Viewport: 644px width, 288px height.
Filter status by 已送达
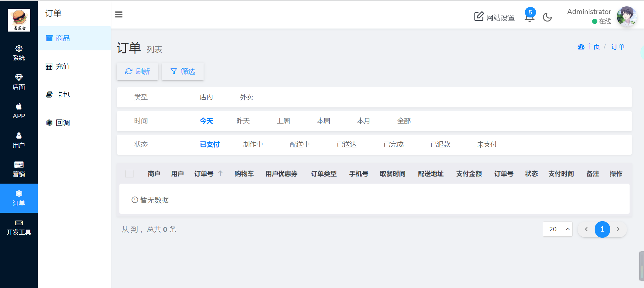click(x=347, y=144)
